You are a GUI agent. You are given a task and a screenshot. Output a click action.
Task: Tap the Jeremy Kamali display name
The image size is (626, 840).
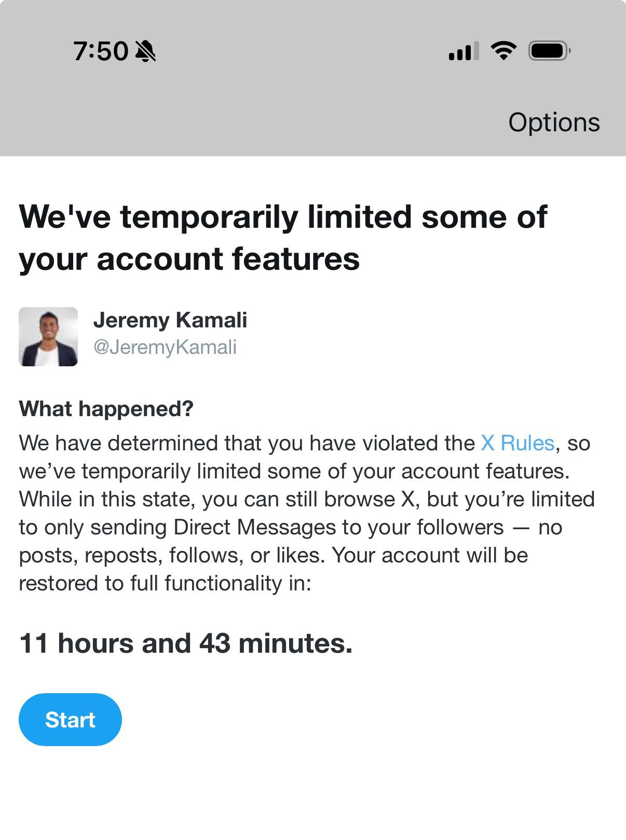pyautogui.click(x=170, y=320)
